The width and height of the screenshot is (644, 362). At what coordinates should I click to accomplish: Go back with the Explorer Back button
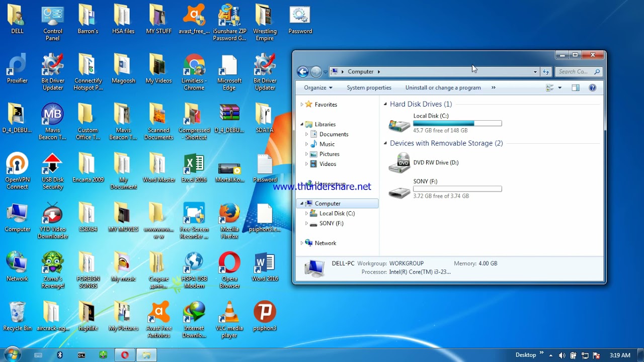click(x=303, y=72)
